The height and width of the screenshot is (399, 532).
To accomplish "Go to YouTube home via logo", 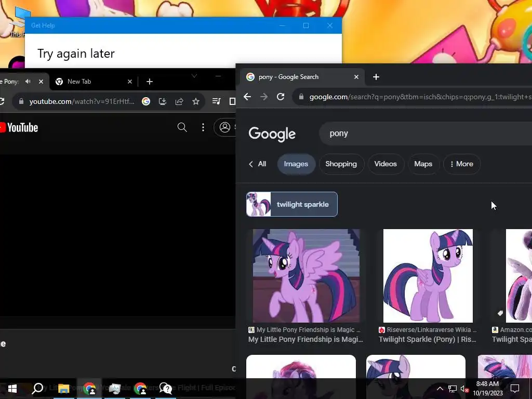I will (x=19, y=128).
